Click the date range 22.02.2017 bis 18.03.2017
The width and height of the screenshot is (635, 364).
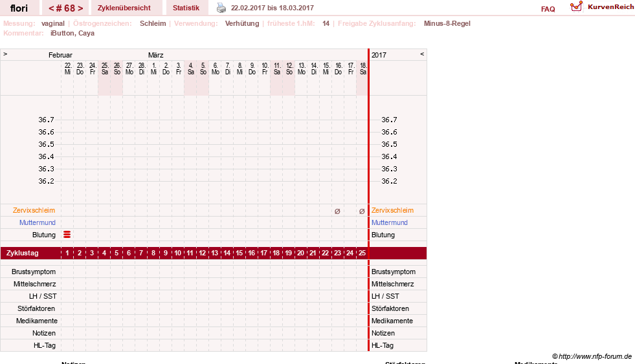pos(272,8)
